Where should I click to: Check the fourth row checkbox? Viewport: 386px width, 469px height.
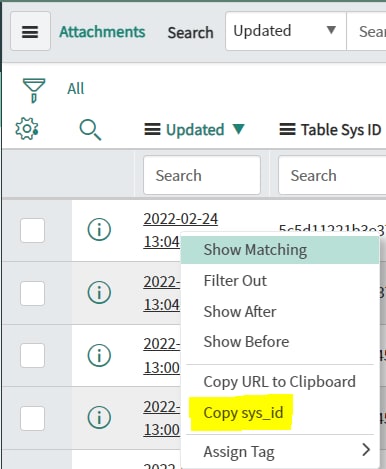[x=32, y=418]
